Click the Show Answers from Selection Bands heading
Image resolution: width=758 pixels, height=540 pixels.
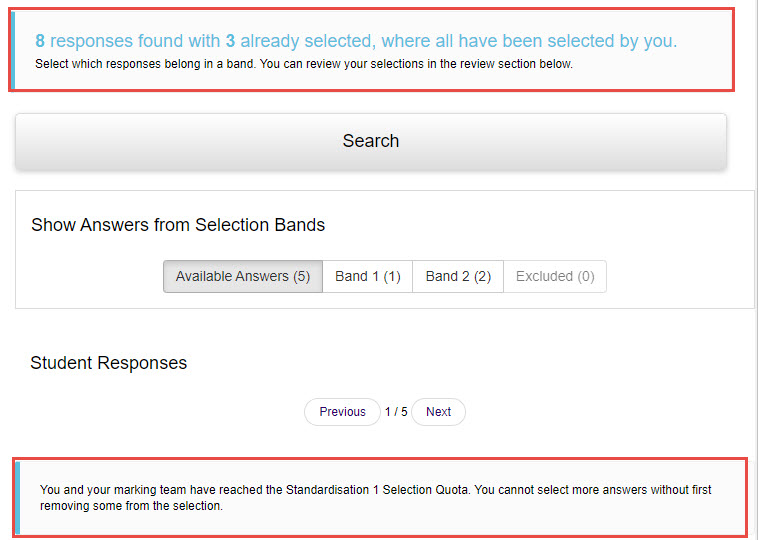(178, 225)
